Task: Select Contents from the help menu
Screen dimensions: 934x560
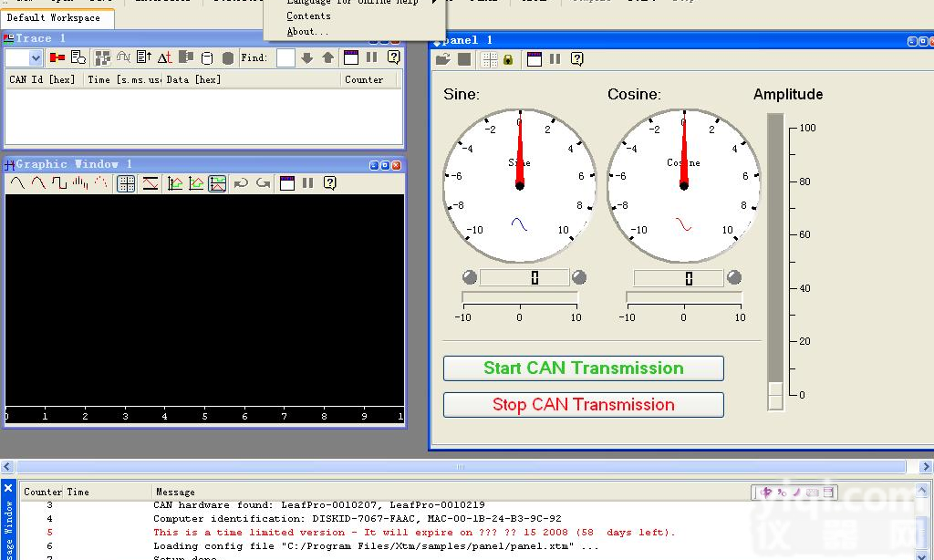Action: [x=308, y=16]
